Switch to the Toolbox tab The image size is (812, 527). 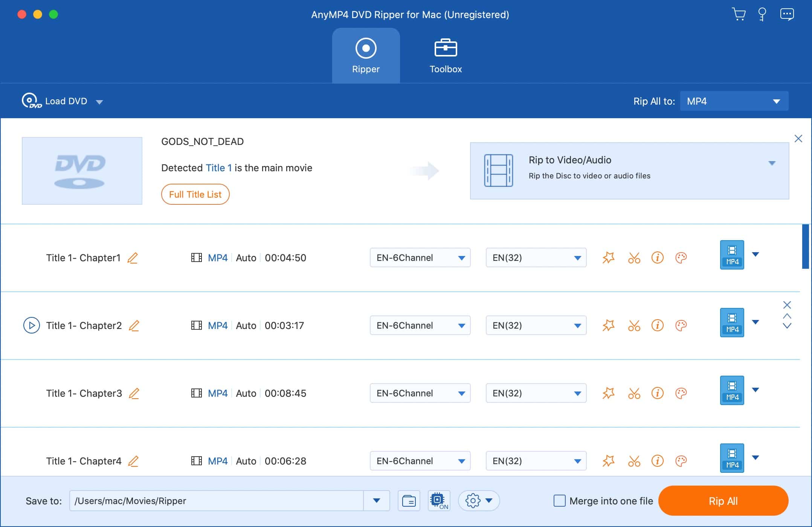(446, 56)
